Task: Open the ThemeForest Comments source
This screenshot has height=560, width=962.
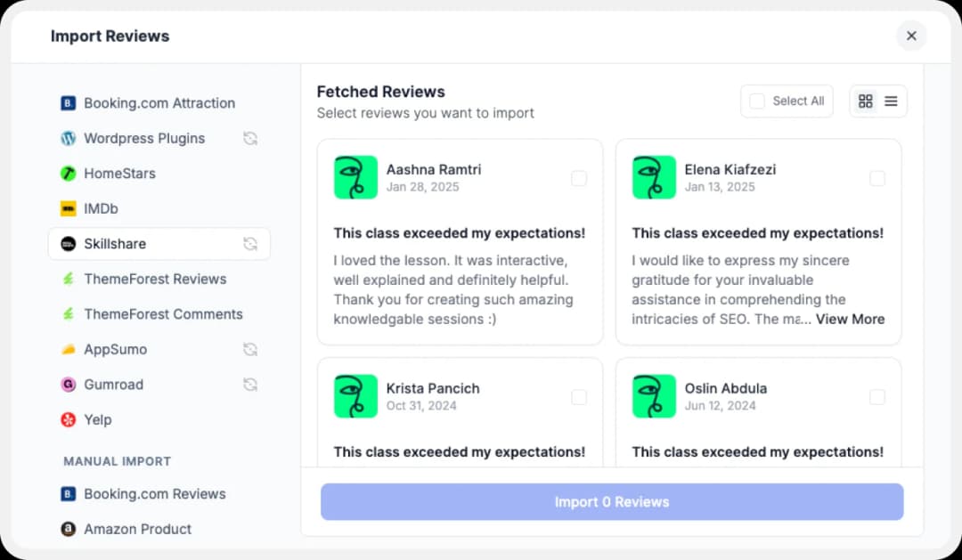Action: (x=162, y=313)
